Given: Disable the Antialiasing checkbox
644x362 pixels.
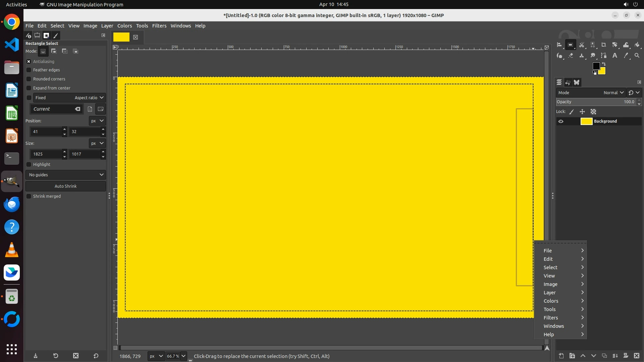Looking at the screenshot, I should [29, 61].
